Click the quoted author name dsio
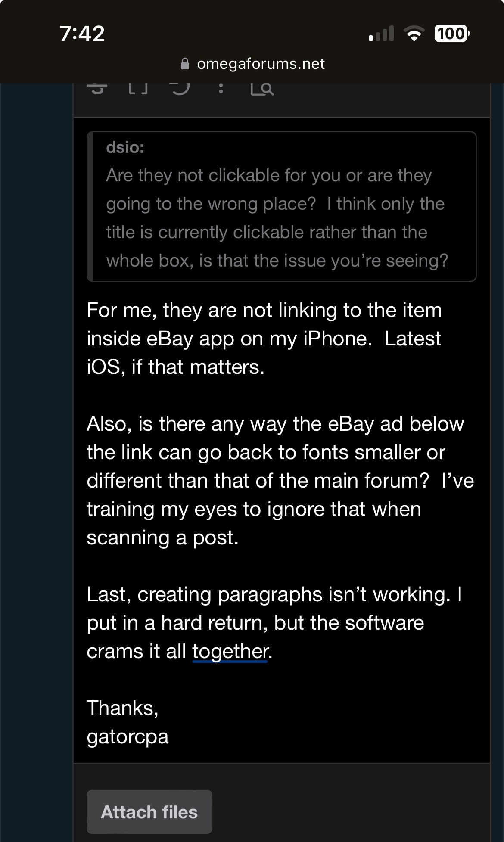Image resolution: width=504 pixels, height=842 pixels. pos(125,148)
